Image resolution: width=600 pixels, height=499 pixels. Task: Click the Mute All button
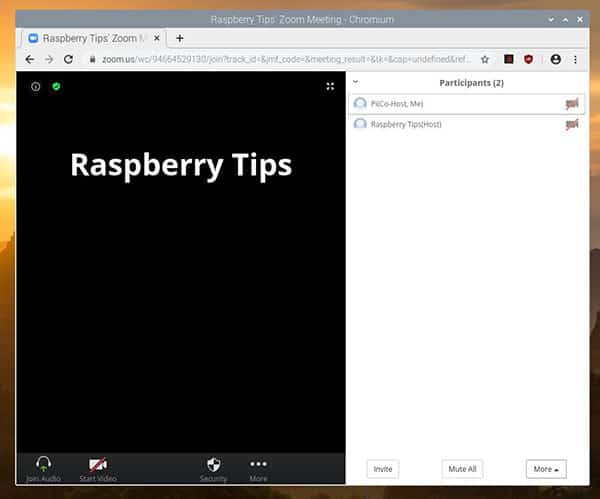[x=462, y=469]
